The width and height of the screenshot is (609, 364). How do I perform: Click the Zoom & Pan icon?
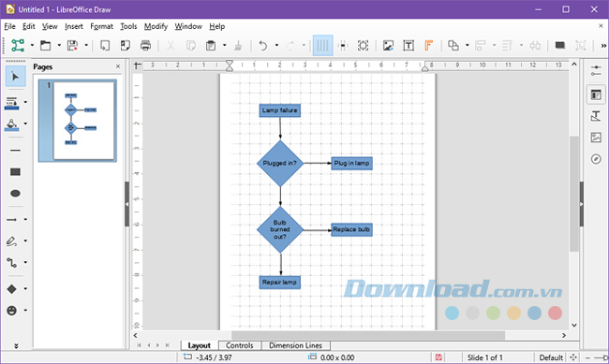pos(364,46)
